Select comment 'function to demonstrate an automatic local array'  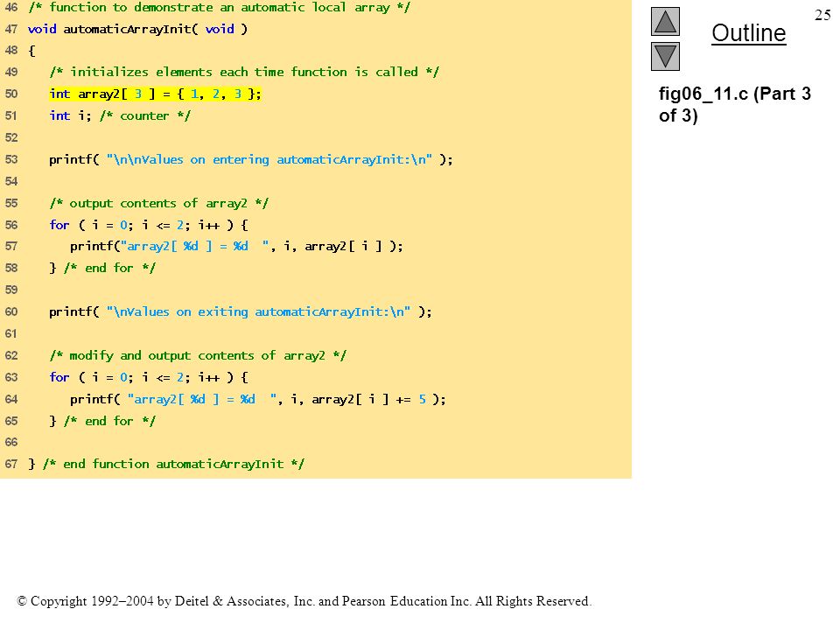click(219, 8)
